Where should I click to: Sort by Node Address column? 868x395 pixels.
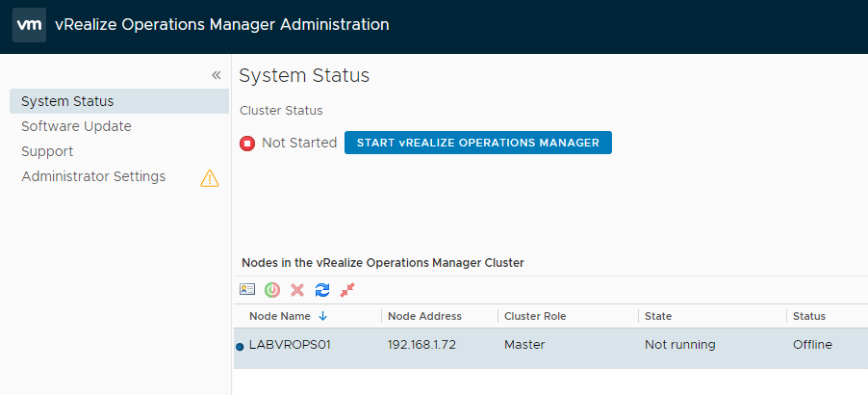click(x=424, y=316)
